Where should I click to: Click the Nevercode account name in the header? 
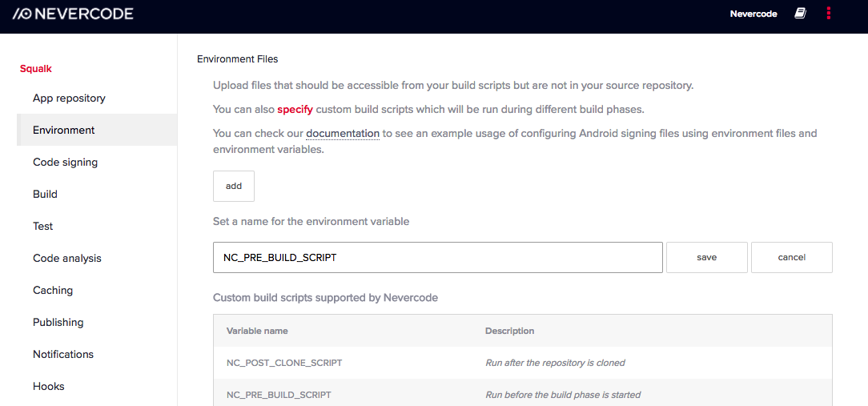pyautogui.click(x=753, y=14)
